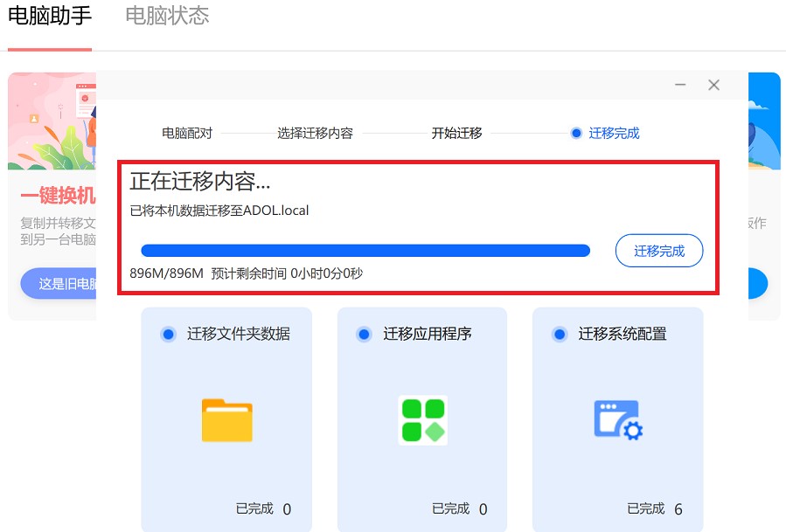
Task: Click the 一键换机 heading
Action: click(58, 196)
